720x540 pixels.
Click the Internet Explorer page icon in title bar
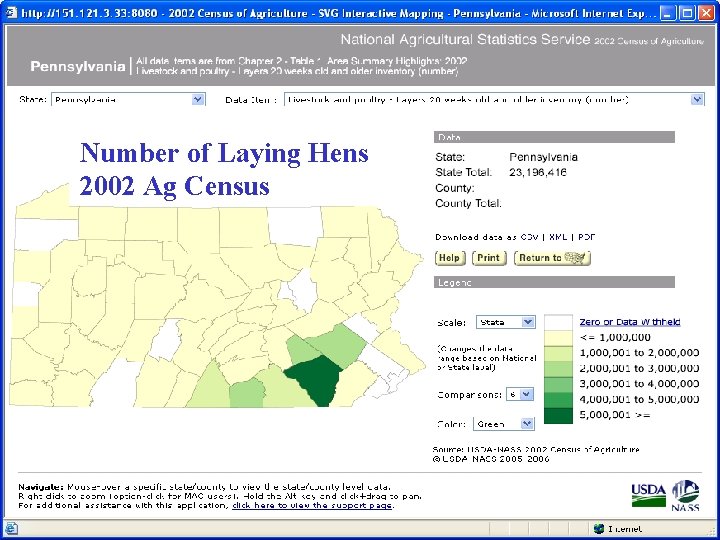click(x=11, y=12)
